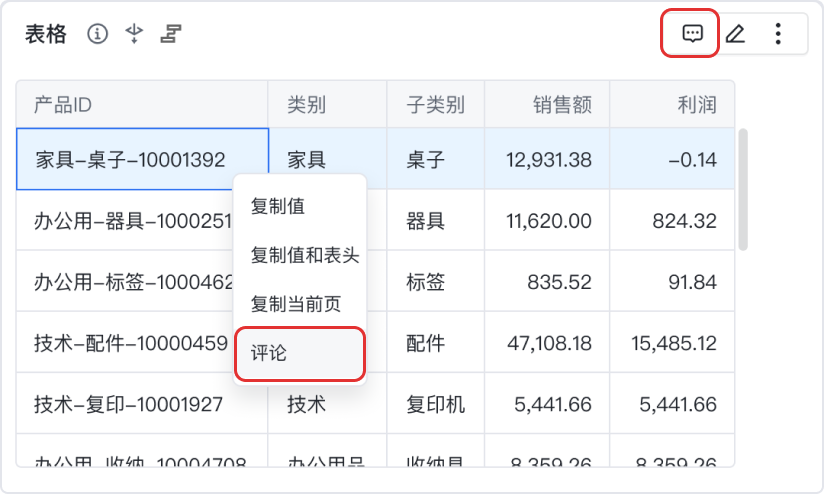Viewport: 824px width, 494px height.
Task: Click the info icon beside 表格 title
Action: tap(97, 35)
